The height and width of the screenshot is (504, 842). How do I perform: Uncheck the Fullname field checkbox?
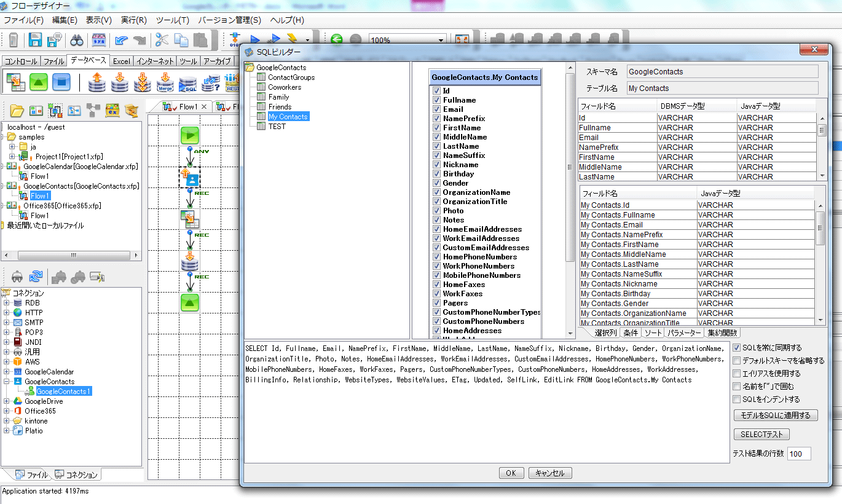(x=437, y=100)
